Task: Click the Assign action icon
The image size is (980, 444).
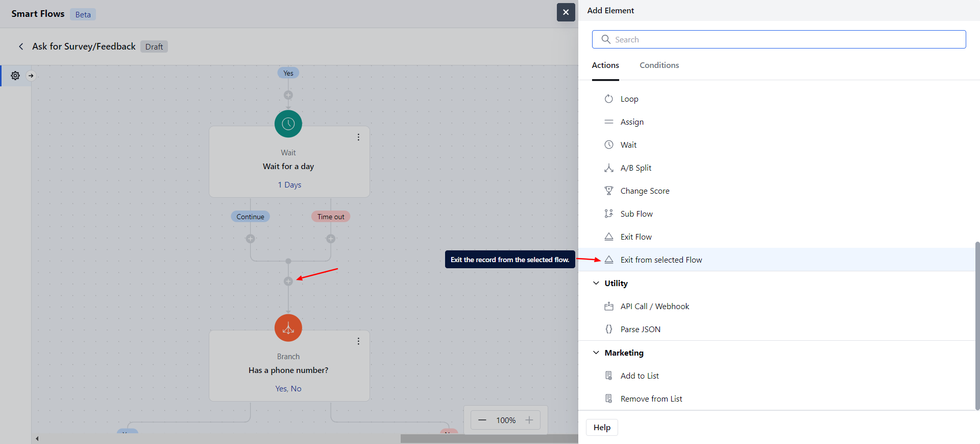Action: 608,122
